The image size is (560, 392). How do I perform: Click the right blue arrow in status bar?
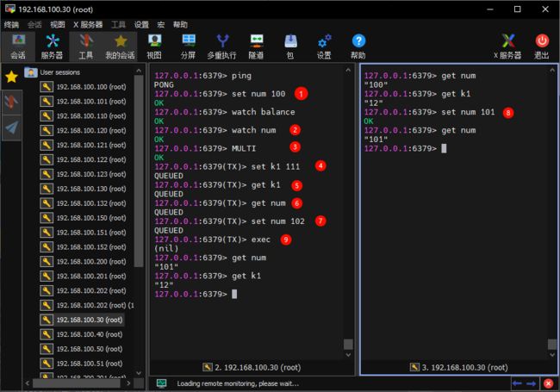tap(531, 383)
